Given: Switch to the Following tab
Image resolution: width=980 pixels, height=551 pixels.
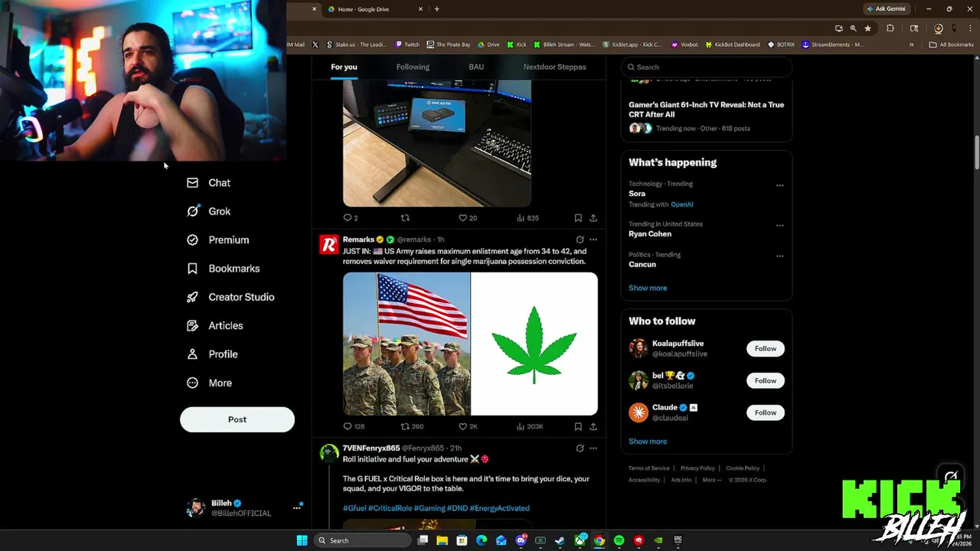Looking at the screenshot, I should pos(413,67).
